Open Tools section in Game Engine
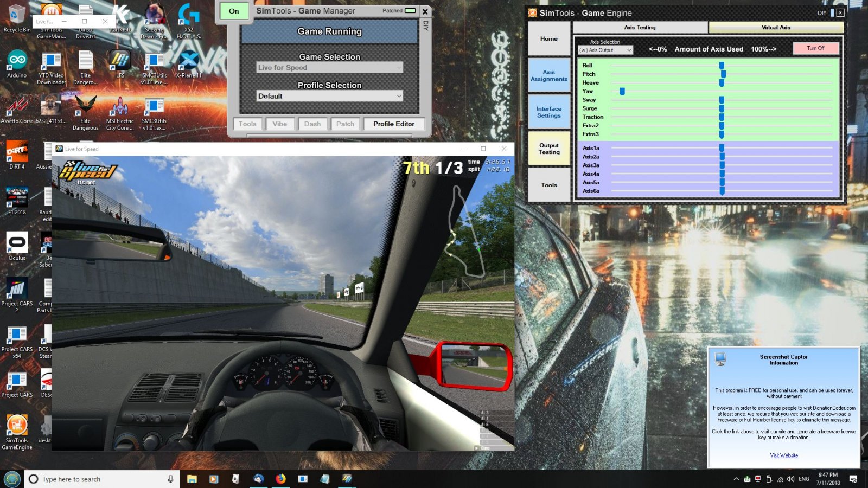 [x=549, y=185]
